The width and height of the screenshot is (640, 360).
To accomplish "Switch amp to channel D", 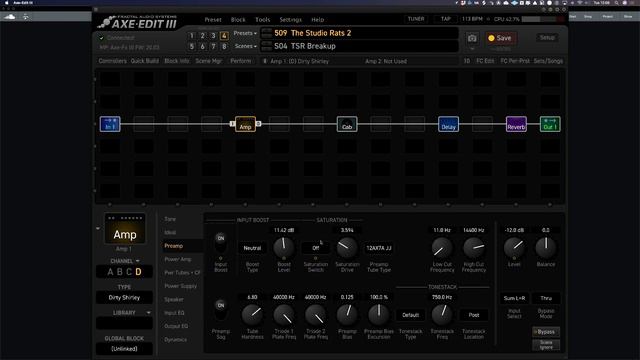I will click(x=138, y=272).
